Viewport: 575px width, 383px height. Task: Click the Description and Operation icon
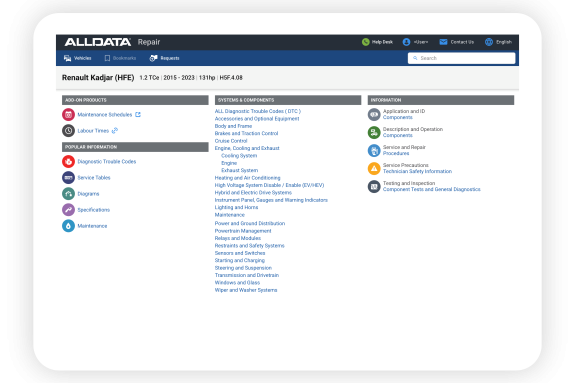374,132
